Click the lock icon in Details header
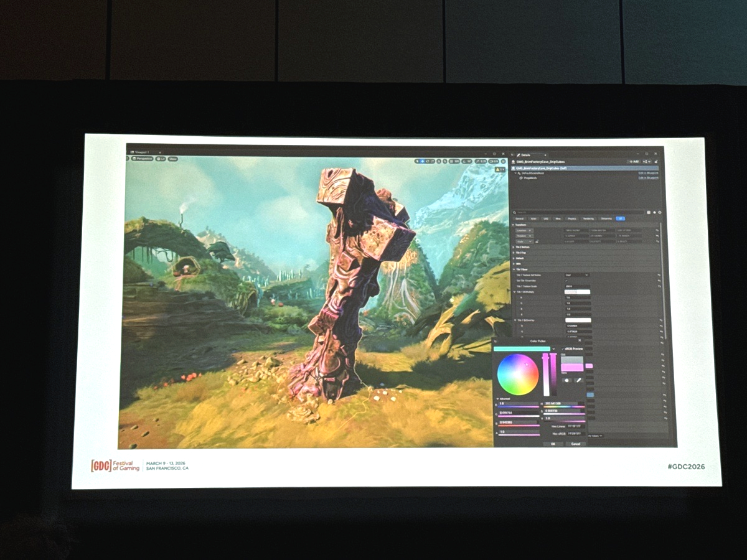Screen dimensions: 747x560 tap(656, 161)
